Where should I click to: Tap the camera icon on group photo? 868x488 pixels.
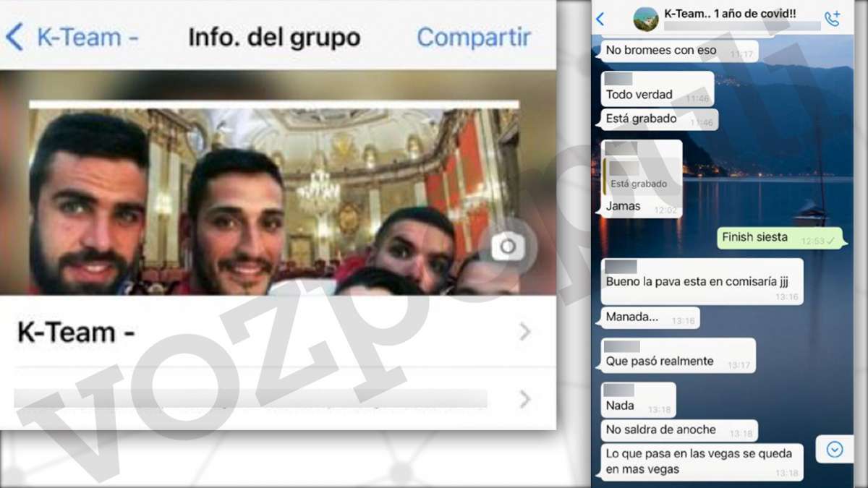(508, 247)
